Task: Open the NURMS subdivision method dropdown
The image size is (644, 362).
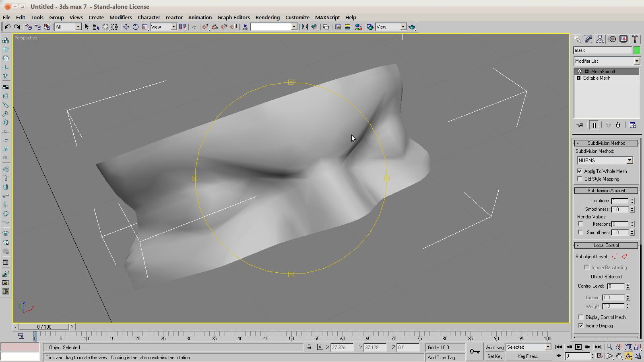Action: tap(630, 160)
